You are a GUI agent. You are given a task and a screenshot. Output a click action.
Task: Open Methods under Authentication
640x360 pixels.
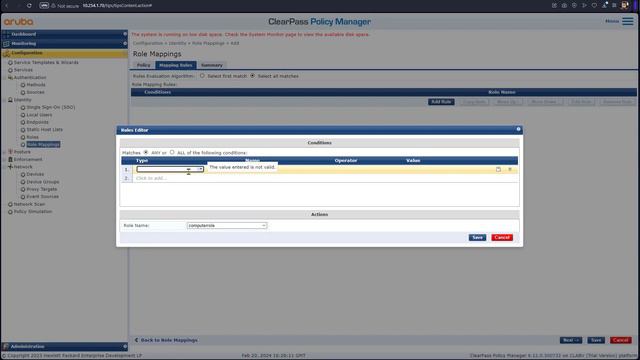click(x=36, y=84)
